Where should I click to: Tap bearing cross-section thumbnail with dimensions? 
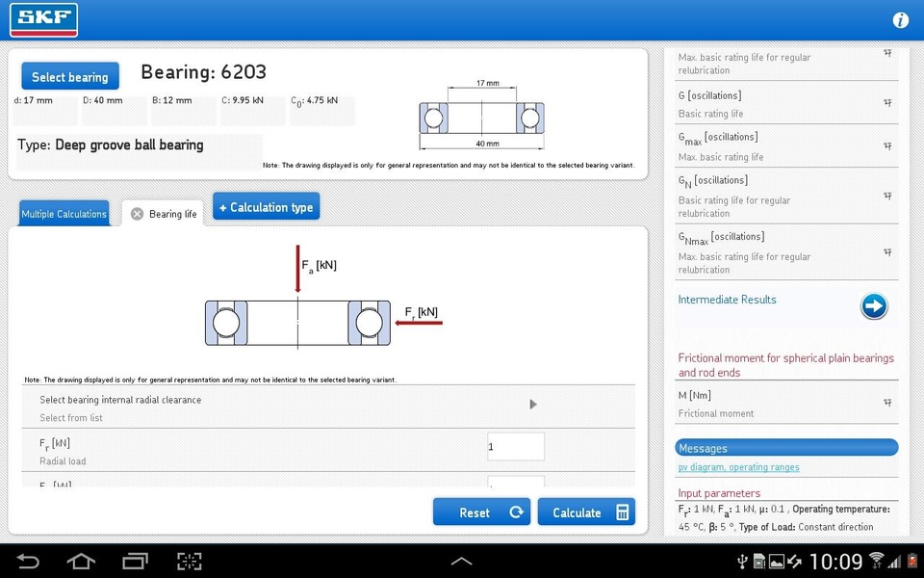pyautogui.click(x=482, y=115)
